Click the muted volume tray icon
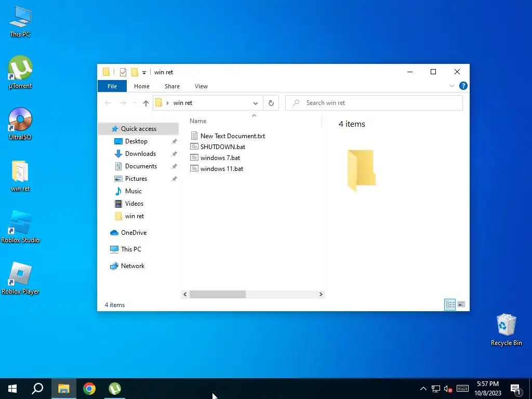Screen dimensions: 532x399 (448, 389)
